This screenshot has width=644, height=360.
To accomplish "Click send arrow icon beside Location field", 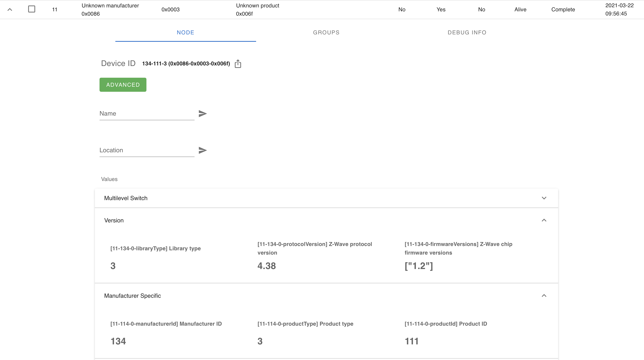I will [203, 150].
